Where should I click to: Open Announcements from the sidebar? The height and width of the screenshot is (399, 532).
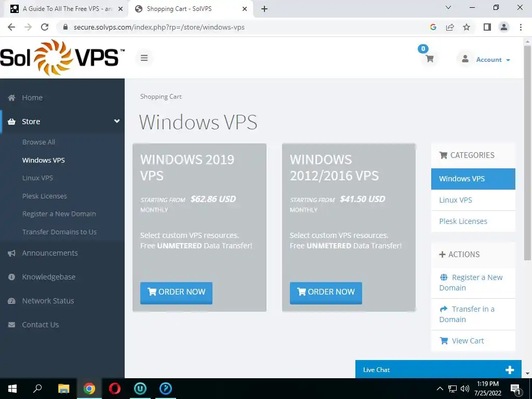(x=50, y=253)
